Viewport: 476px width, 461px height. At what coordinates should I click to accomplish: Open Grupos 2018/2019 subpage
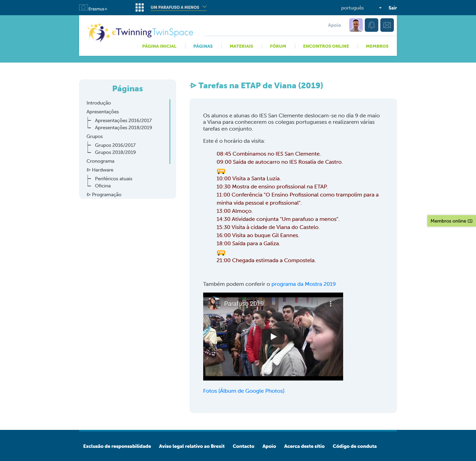click(x=115, y=152)
